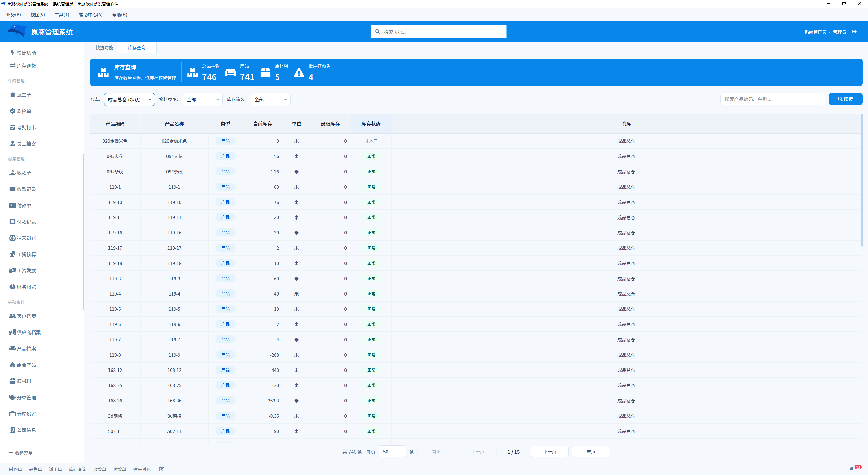868x475 pixels.
Task: Click the blue 搜索 button
Action: coord(845,99)
